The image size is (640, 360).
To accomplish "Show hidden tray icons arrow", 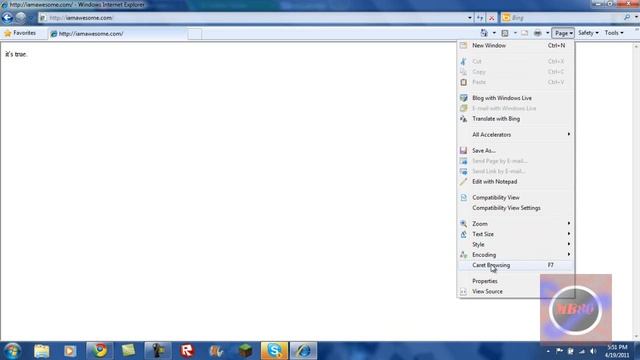I will click(x=548, y=351).
